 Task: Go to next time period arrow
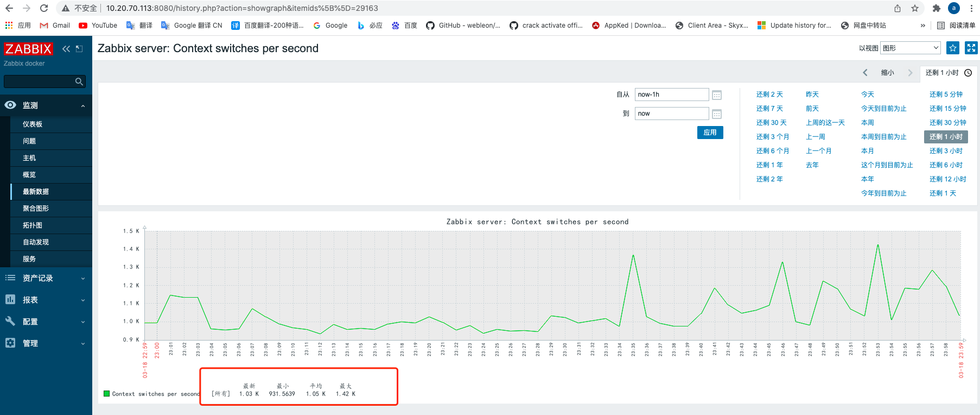[910, 73]
